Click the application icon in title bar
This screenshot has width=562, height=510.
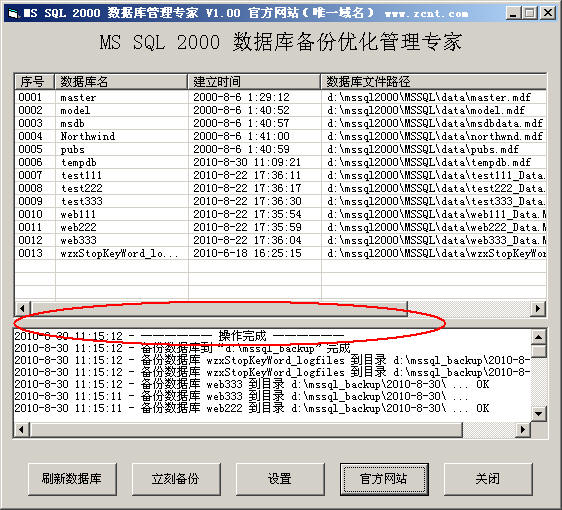tap(14, 14)
